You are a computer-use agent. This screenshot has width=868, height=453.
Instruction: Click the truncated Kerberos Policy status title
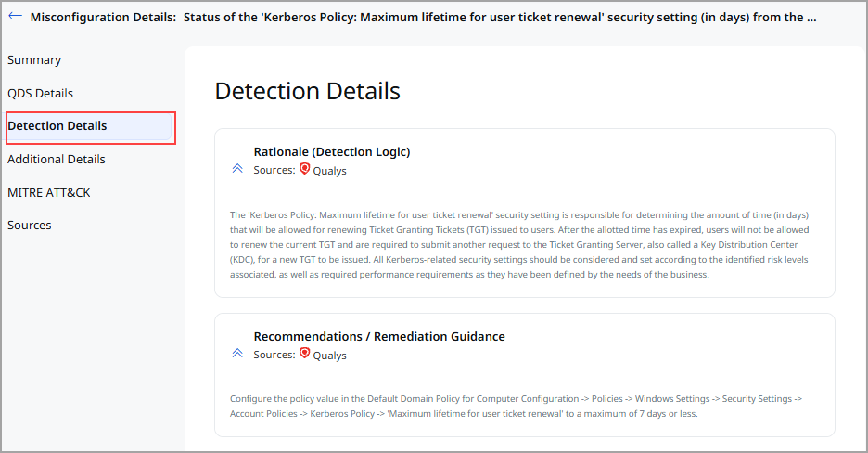tap(500, 17)
